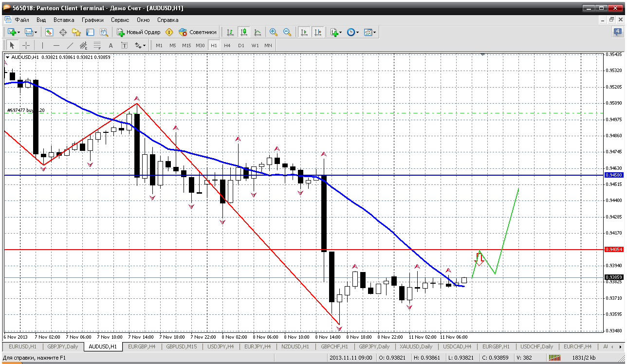Open the Справка menu
Image resolution: width=627 pixels, height=364 pixels.
coord(167,20)
